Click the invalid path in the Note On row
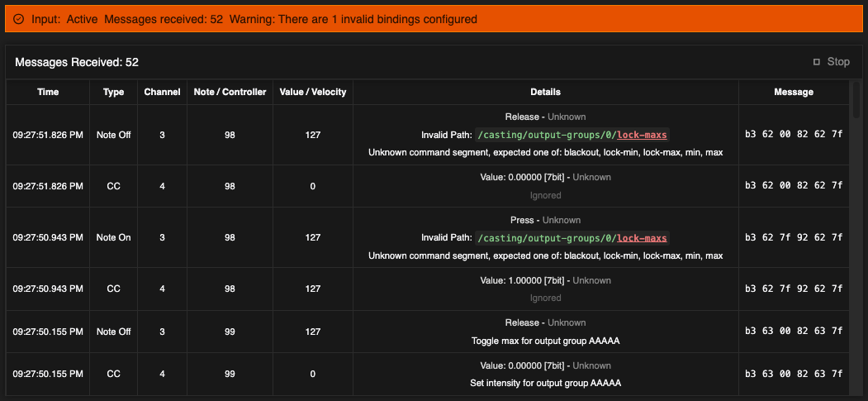The width and height of the screenshot is (868, 401). tap(572, 238)
